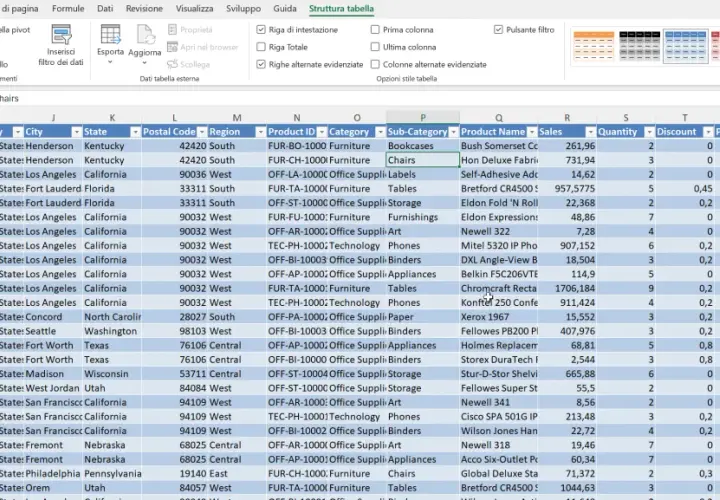Select the Struttura tabella tab
720x500 pixels.
(x=341, y=8)
